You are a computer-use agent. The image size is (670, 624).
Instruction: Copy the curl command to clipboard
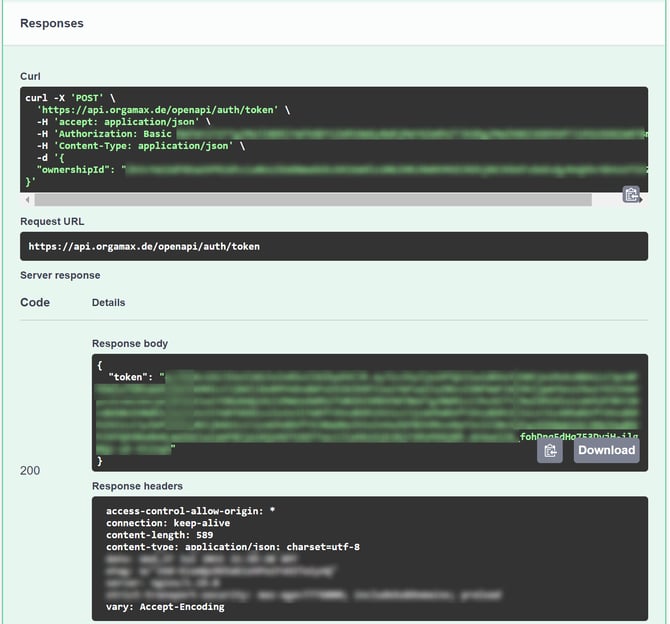click(631, 194)
